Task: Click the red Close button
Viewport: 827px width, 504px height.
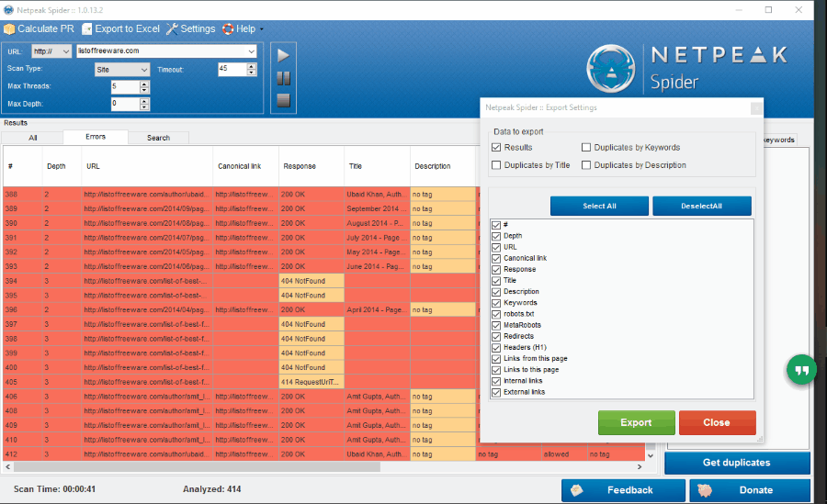Action: click(717, 423)
